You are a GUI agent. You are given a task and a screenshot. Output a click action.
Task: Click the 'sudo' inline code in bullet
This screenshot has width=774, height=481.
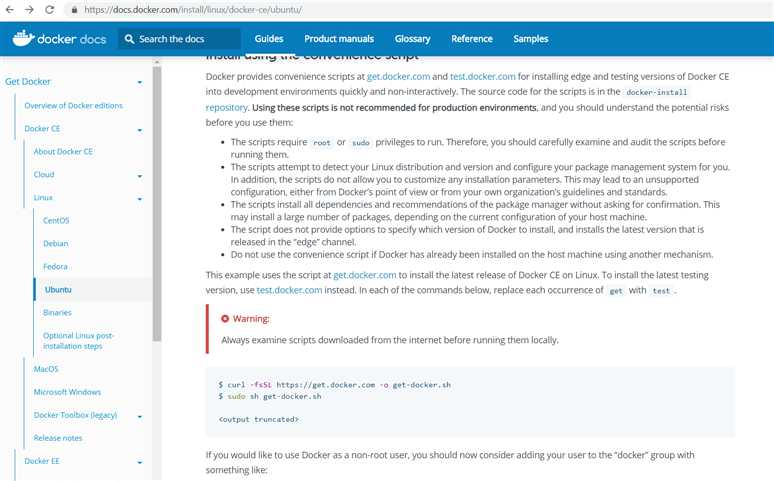[360, 143]
